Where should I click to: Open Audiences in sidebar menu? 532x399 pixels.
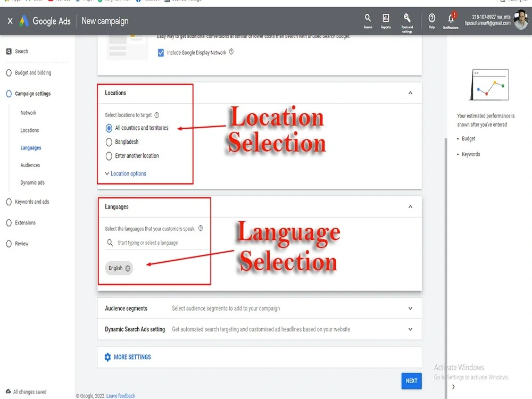(30, 165)
